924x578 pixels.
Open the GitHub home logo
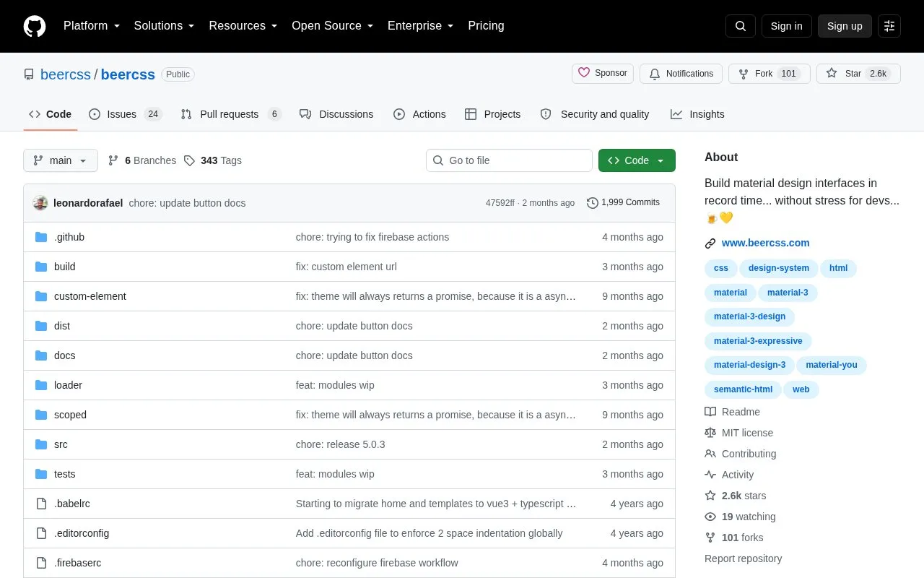tap(35, 26)
